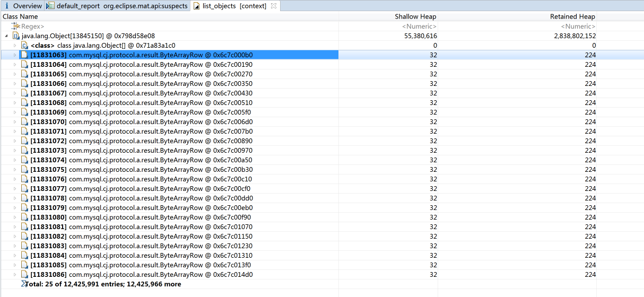
Task: Click the Class Name Regex filter field
Action: (159, 26)
